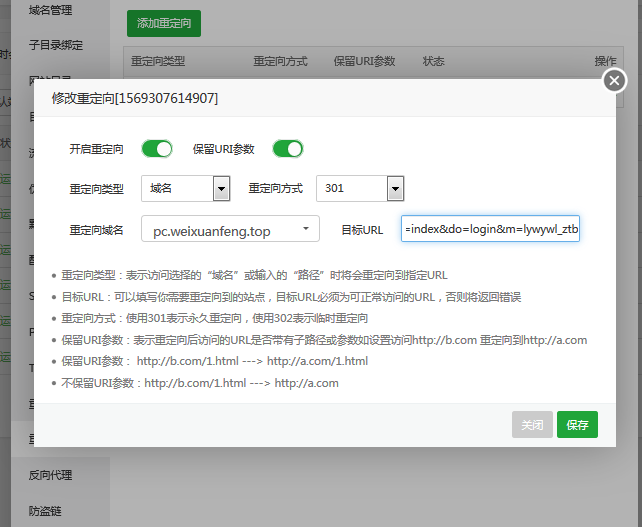
Task: Click the hint about 301表示永久重定向
Action: tap(215, 318)
